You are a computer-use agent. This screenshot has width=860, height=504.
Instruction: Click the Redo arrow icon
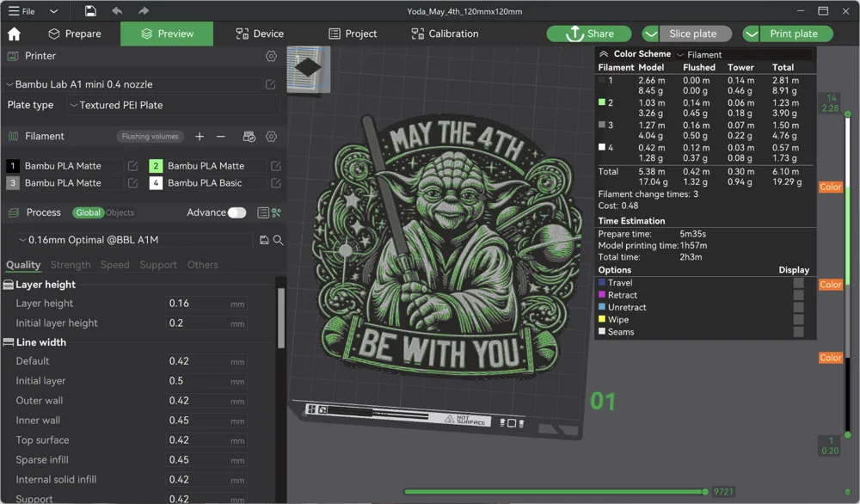[143, 11]
